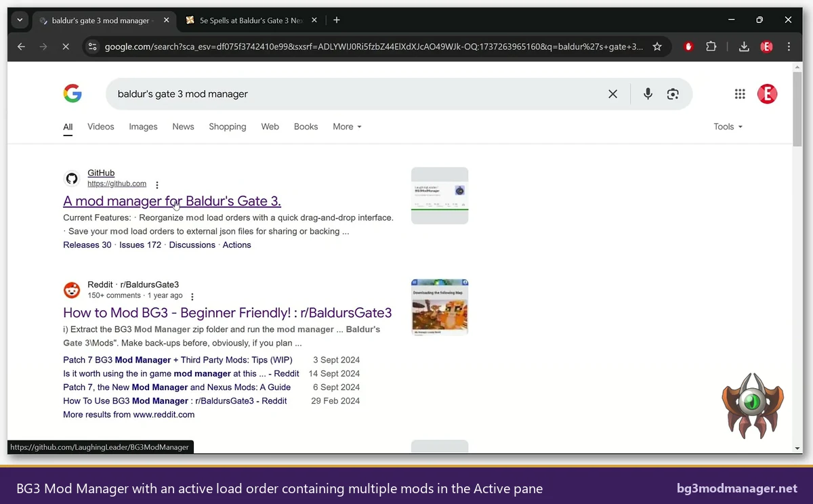Image resolution: width=813 pixels, height=504 pixels.
Task: Start voice search with microphone
Action: pyautogui.click(x=648, y=94)
